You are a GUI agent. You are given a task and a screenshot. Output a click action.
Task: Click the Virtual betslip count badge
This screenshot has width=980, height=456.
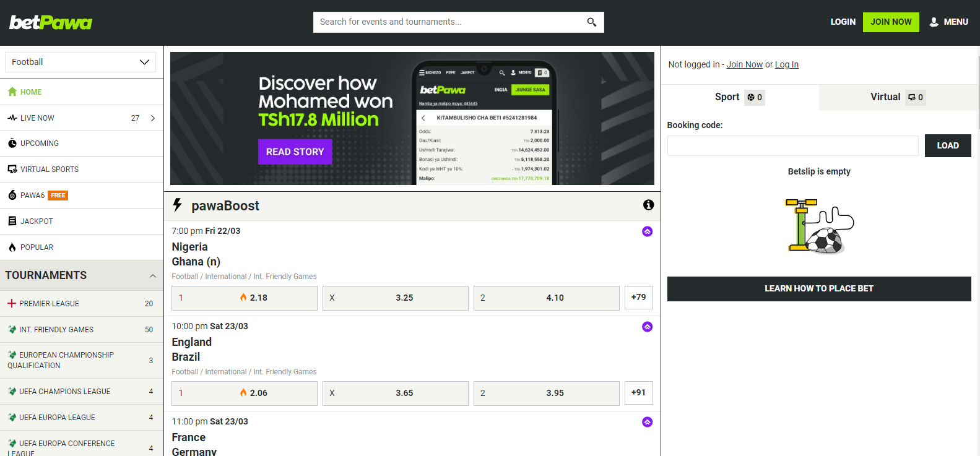tap(916, 97)
